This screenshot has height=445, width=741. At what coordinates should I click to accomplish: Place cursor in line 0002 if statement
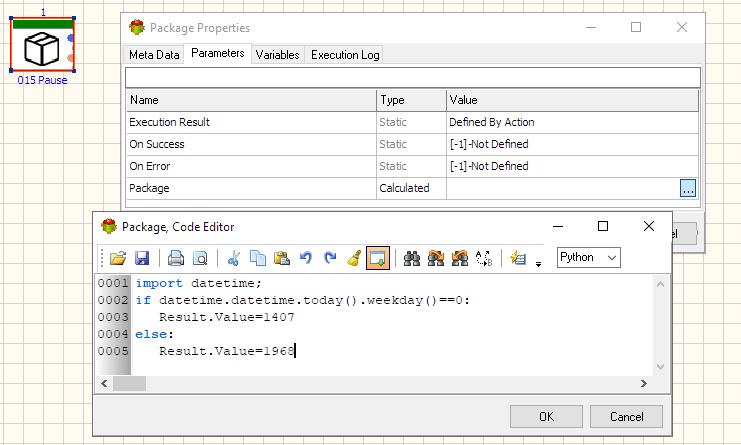pyautogui.click(x=302, y=300)
